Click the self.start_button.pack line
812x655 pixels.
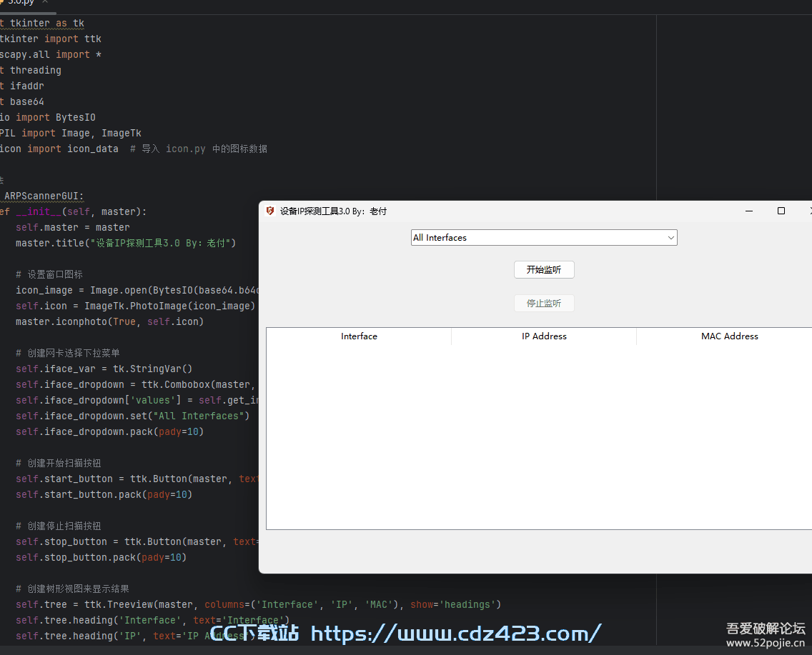coord(104,494)
